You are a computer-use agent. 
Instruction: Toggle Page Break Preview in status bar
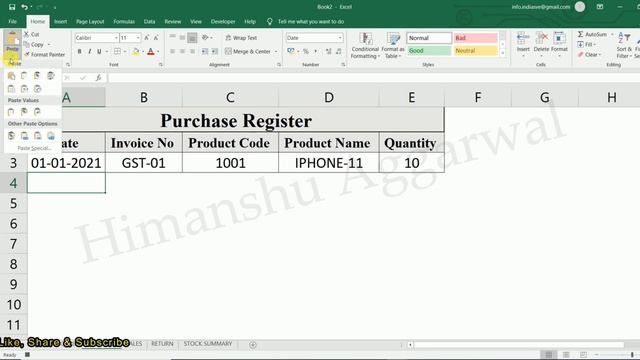(x=583, y=355)
